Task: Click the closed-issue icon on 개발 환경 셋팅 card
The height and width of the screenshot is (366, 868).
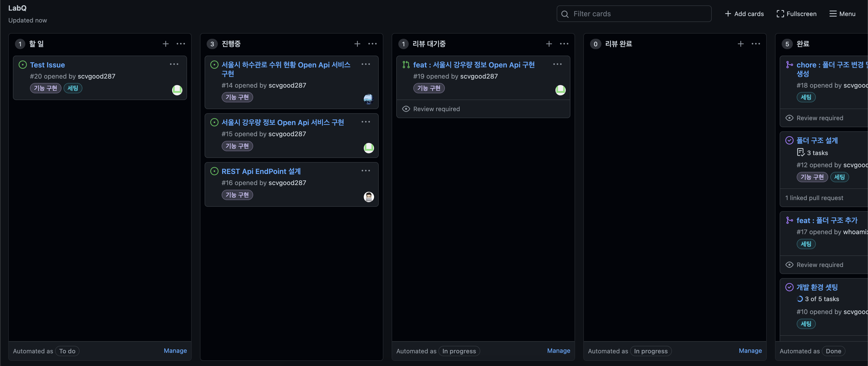Action: pyautogui.click(x=789, y=287)
